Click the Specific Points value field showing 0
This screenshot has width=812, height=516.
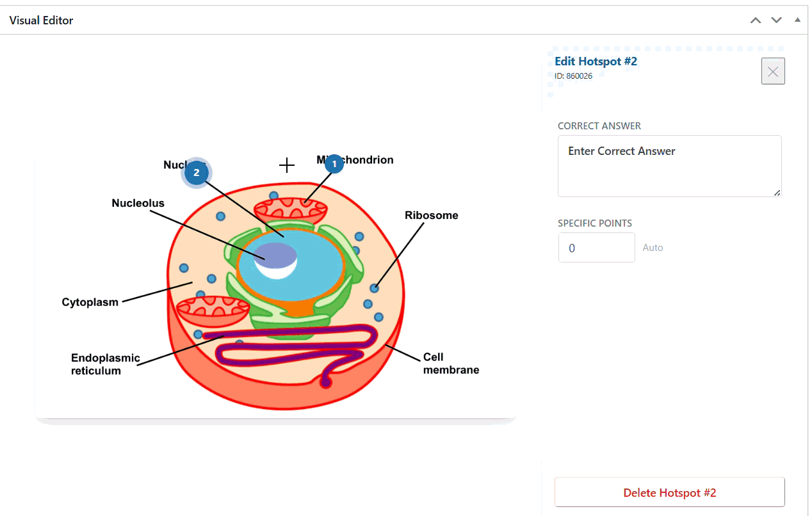596,247
